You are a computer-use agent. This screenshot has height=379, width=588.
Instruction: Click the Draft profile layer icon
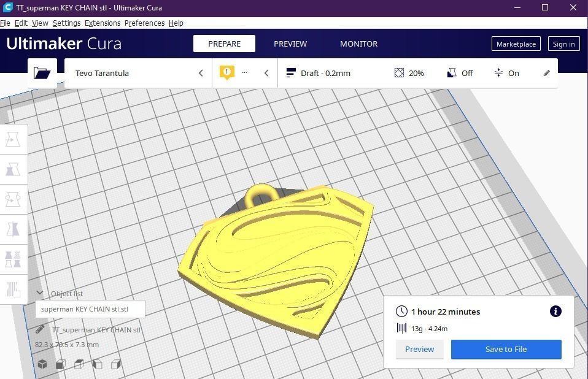[x=291, y=72]
